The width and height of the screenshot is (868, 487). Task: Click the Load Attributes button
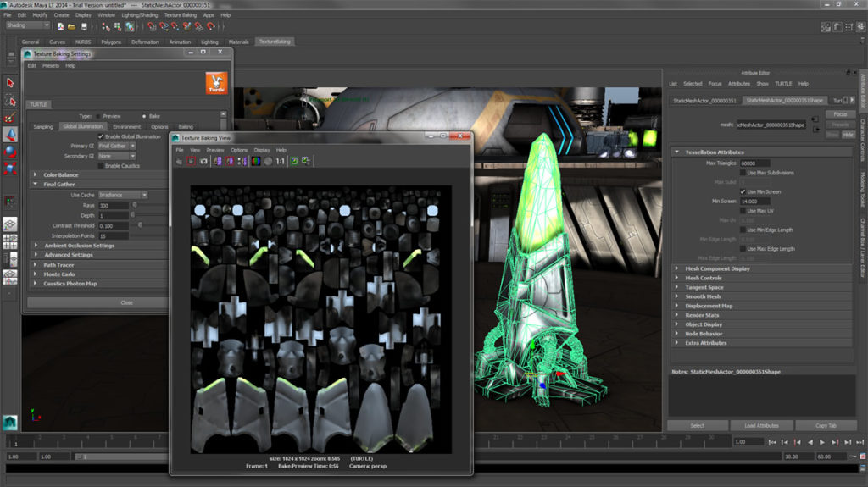[762, 425]
